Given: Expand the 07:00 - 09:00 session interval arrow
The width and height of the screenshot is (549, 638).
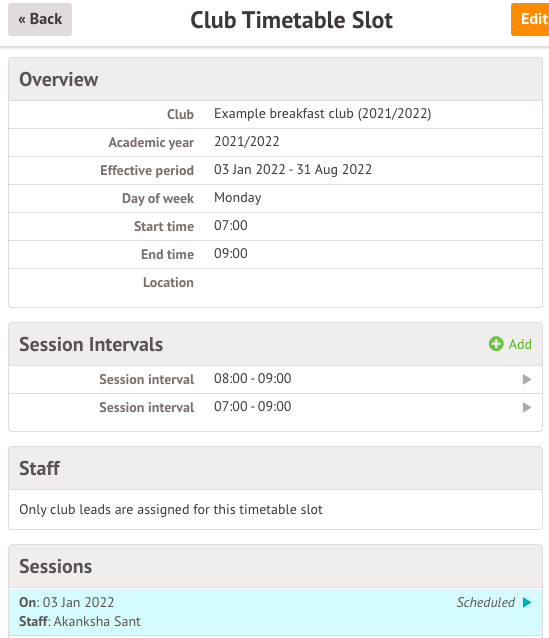Looking at the screenshot, I should coord(527,407).
